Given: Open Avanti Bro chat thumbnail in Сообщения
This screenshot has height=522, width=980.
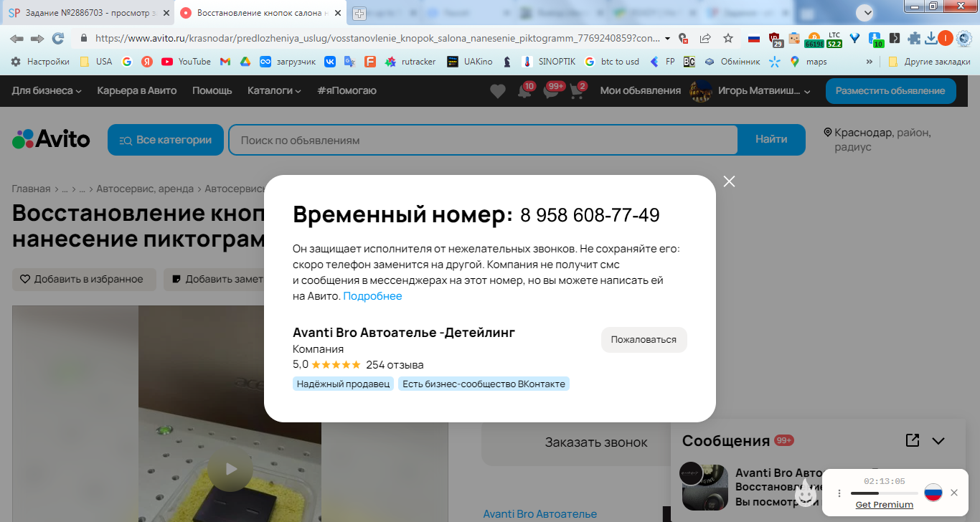Looking at the screenshot, I should (705, 487).
